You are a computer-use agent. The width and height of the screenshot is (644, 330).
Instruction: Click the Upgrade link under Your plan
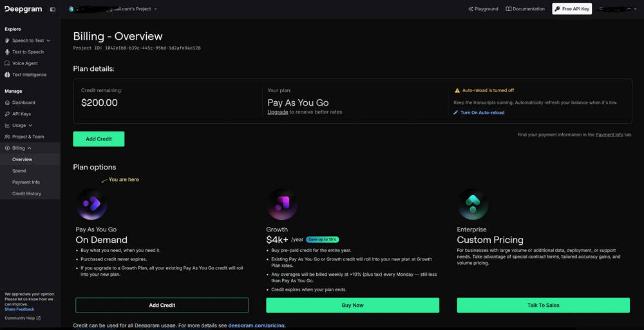pyautogui.click(x=278, y=112)
